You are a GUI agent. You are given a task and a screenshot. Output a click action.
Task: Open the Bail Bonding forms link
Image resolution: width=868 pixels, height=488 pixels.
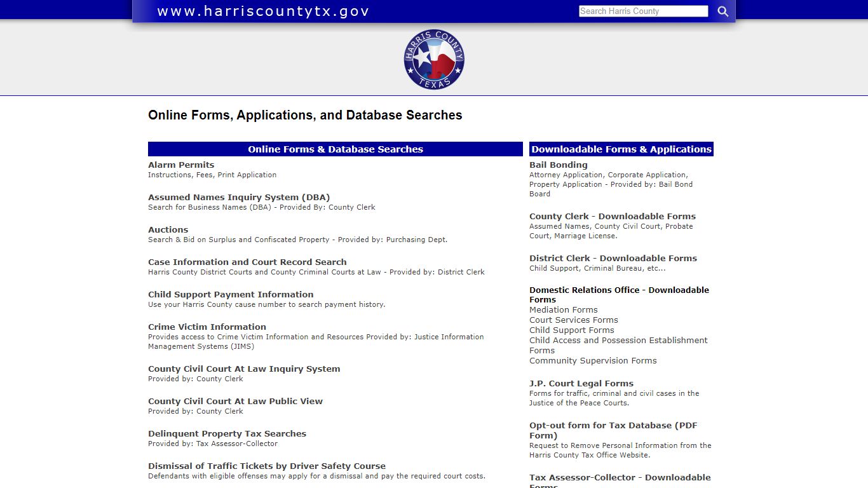coord(559,165)
